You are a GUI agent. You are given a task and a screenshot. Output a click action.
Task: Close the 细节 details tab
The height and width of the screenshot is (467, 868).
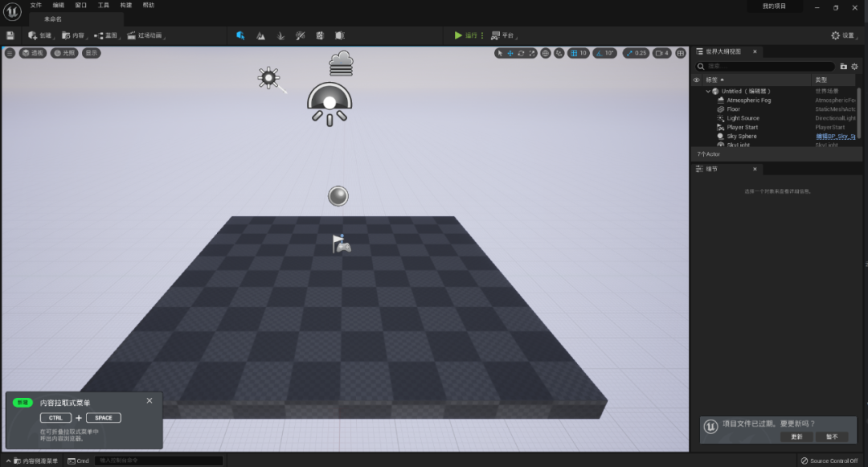755,170
